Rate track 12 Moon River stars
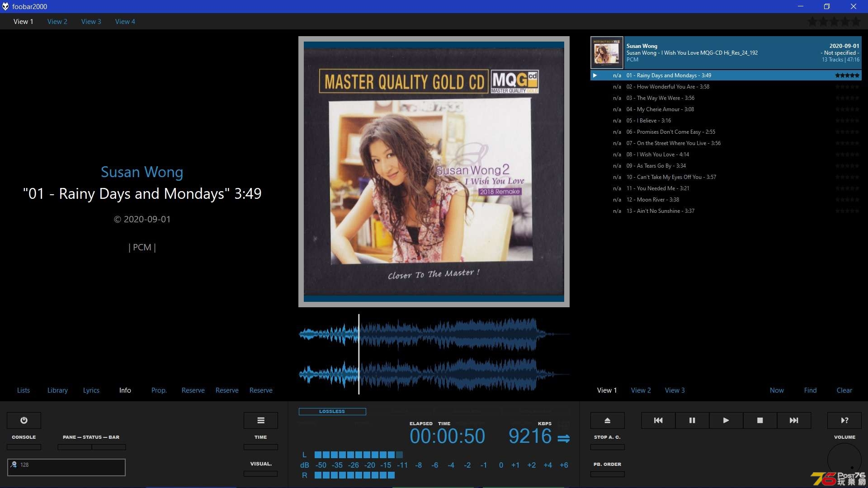This screenshot has height=488, width=868. [847, 200]
